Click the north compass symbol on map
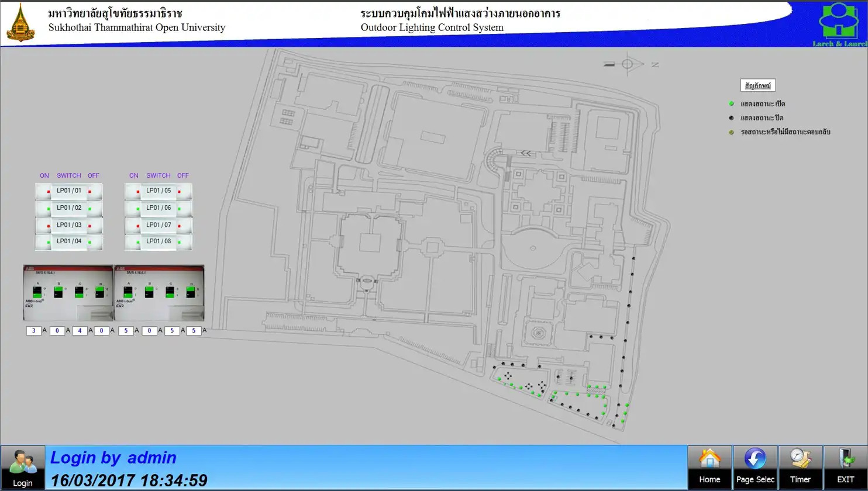 (x=628, y=64)
